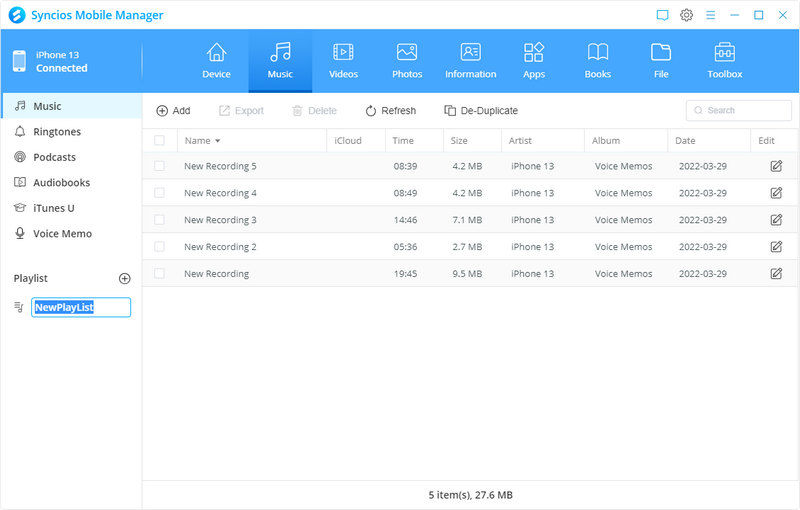
Task: Click the iPhone 13 device icon
Action: pyautogui.click(x=19, y=61)
